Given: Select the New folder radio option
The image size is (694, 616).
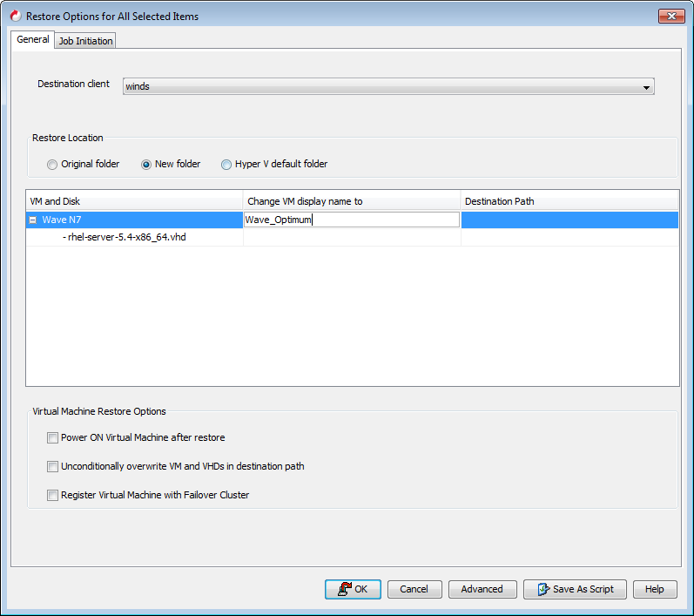Looking at the screenshot, I should 146,165.
